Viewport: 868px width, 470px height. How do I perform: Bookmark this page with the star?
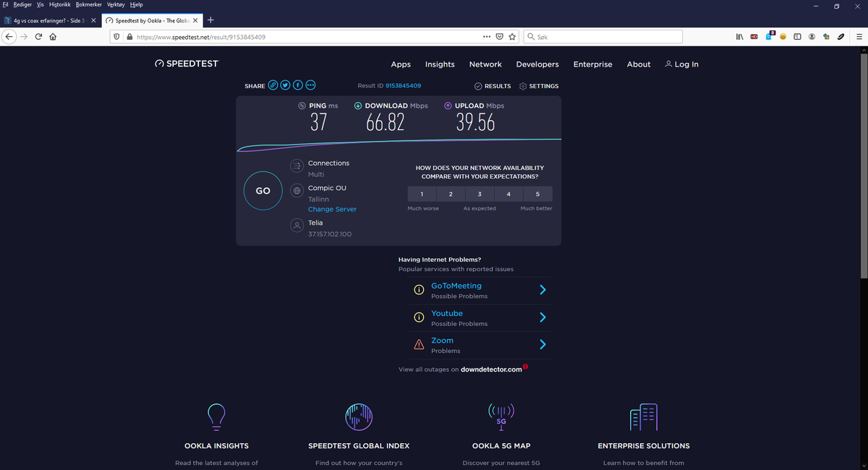pos(512,36)
